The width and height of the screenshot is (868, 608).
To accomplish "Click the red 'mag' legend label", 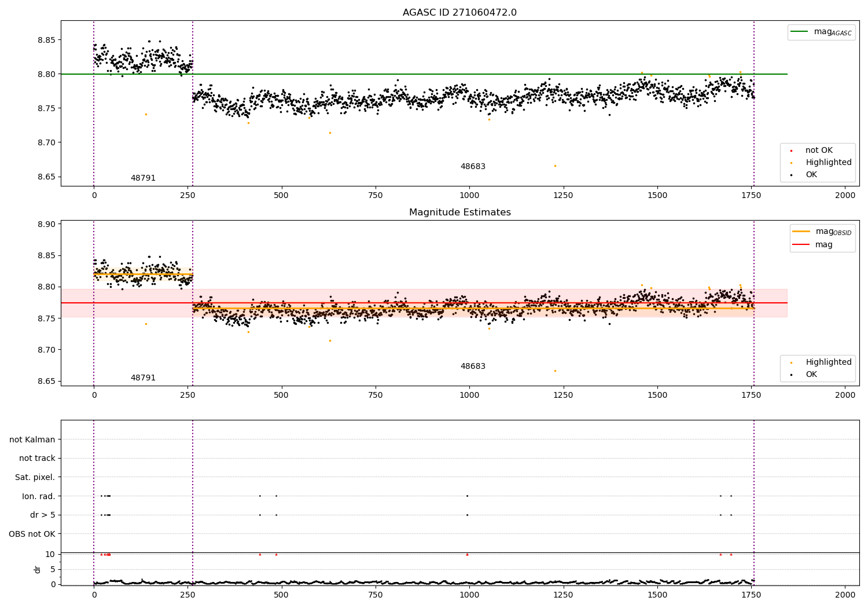I will [824, 245].
